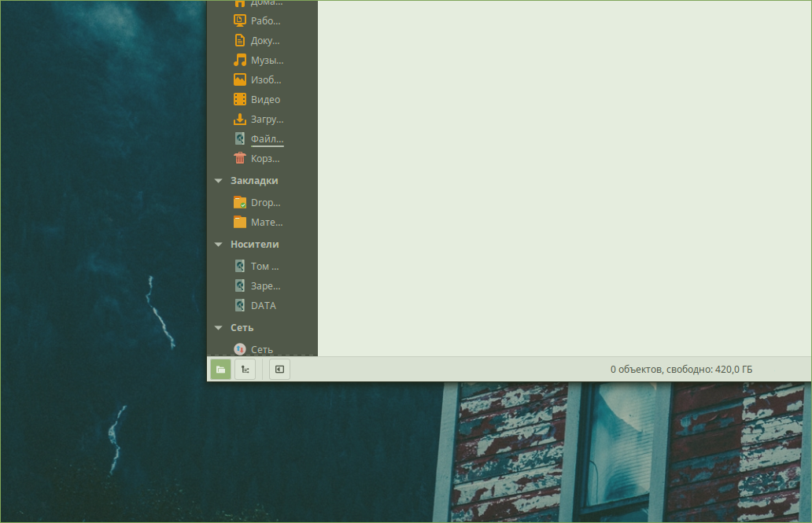Click the Корз... trash label

click(265, 158)
